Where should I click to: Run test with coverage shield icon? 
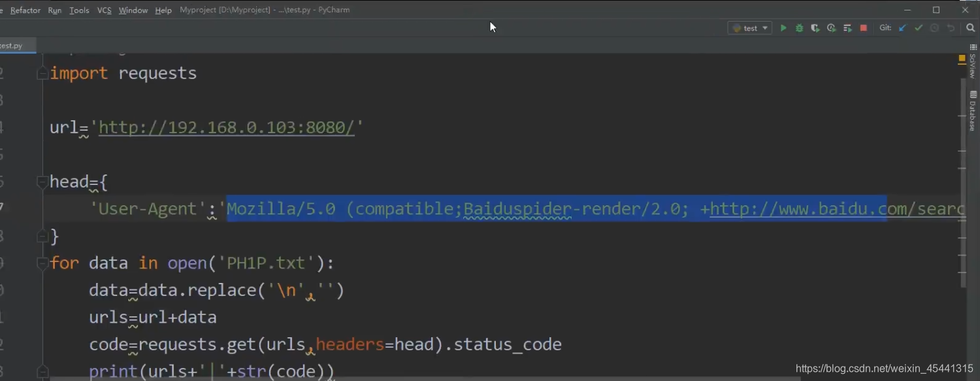pyautogui.click(x=815, y=28)
